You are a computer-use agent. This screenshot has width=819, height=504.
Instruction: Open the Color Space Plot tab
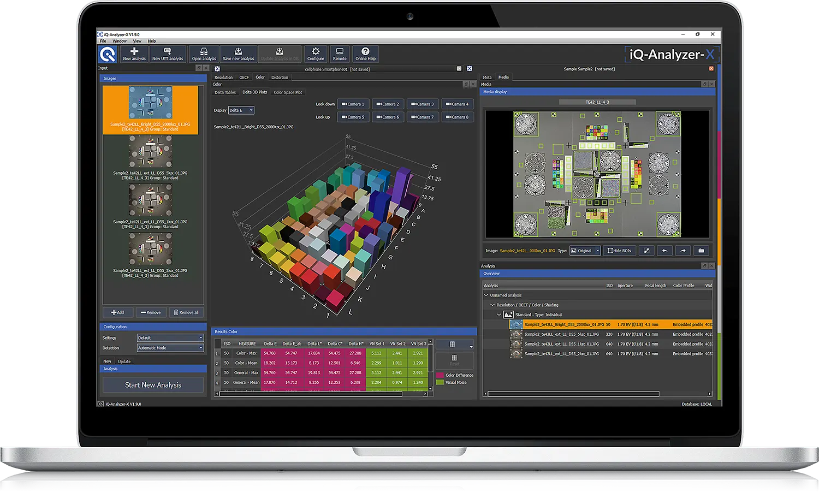coord(288,92)
